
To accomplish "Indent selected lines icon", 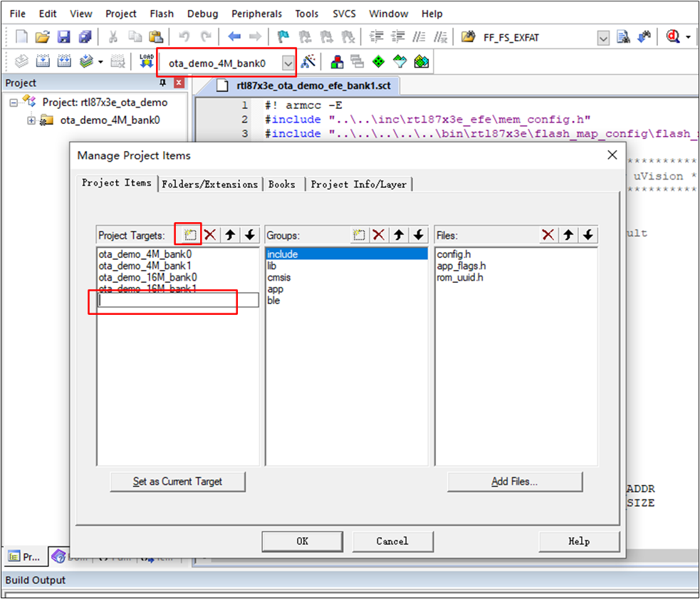I will pyautogui.click(x=376, y=36).
